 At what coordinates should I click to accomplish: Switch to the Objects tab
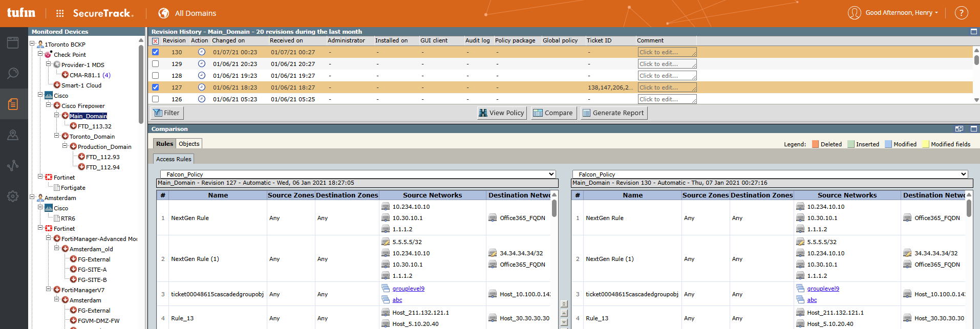click(189, 144)
